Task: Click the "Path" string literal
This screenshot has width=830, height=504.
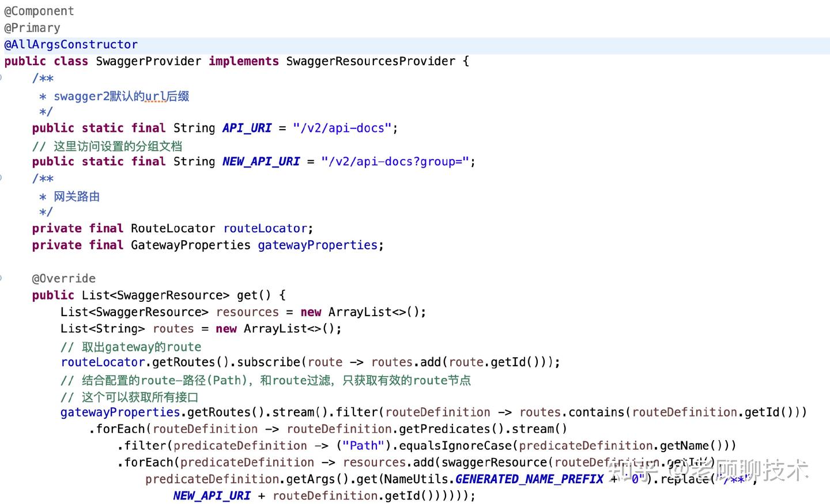Action: (363, 445)
